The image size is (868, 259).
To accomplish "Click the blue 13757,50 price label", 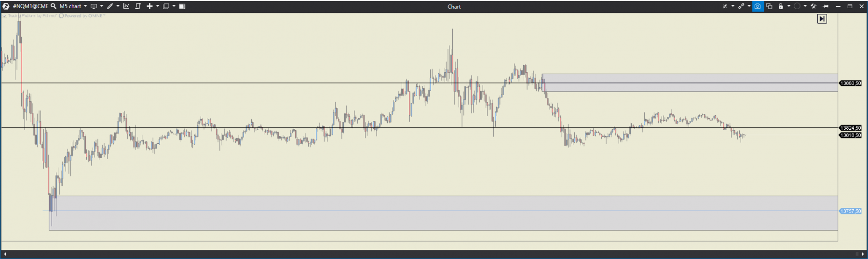I will click(x=851, y=211).
